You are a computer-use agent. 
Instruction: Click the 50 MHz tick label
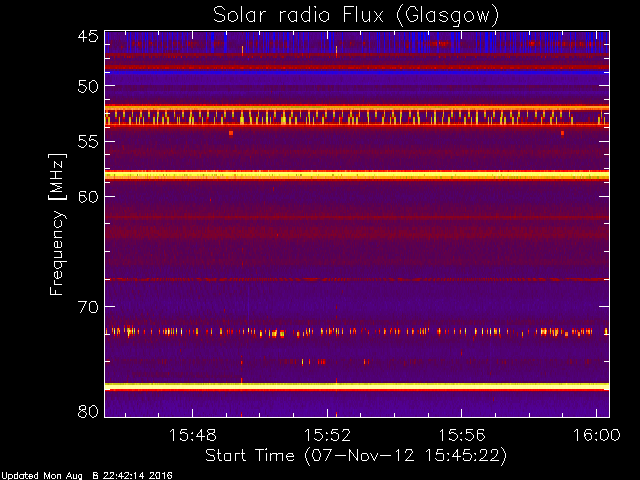88,86
